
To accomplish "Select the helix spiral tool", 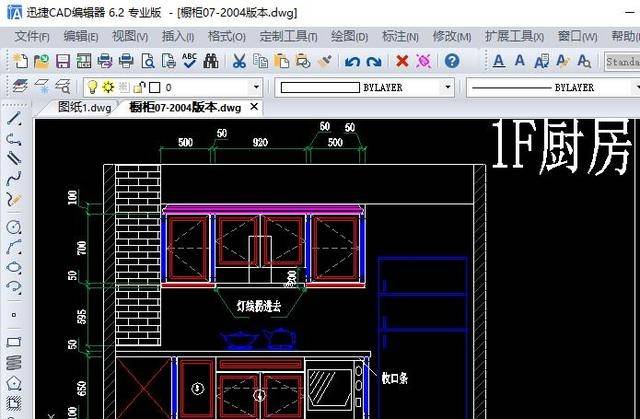I will pos(14,362).
